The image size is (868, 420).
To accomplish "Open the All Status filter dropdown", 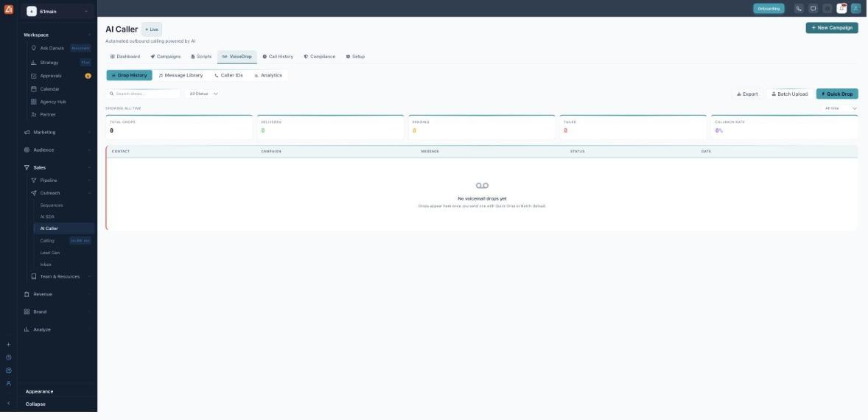I will (x=203, y=94).
